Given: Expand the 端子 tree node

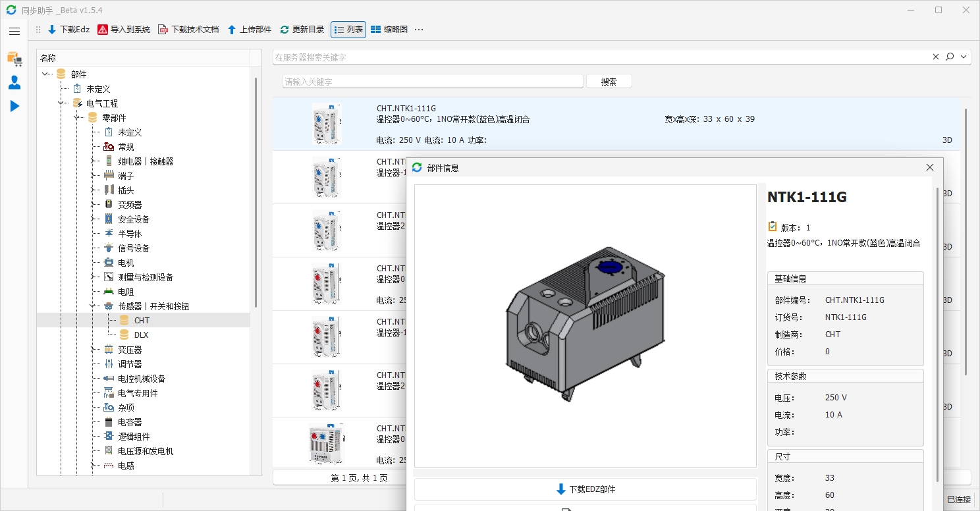Looking at the screenshot, I should tap(93, 176).
